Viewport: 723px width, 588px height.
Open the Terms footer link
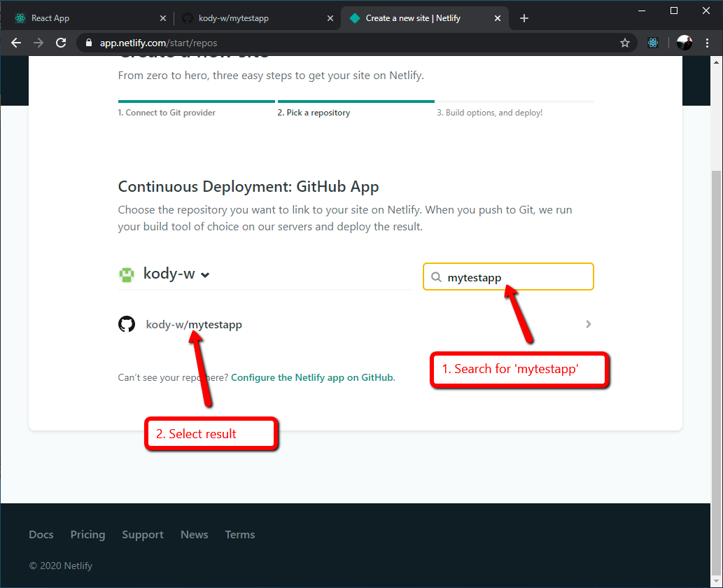pos(240,535)
